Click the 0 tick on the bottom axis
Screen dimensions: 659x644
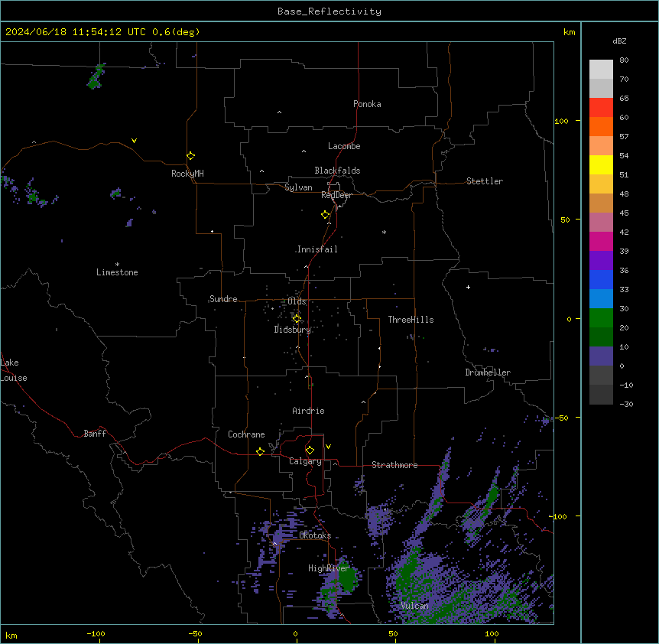pyautogui.click(x=295, y=633)
